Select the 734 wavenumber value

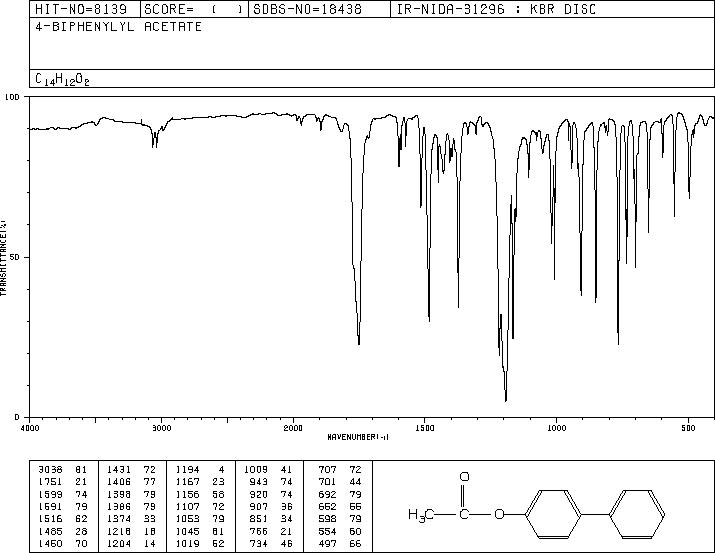(259, 544)
